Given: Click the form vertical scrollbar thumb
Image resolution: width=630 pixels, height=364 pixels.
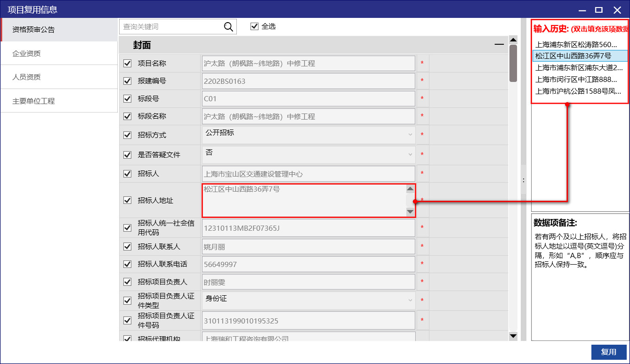Looking at the screenshot, I should 513,64.
